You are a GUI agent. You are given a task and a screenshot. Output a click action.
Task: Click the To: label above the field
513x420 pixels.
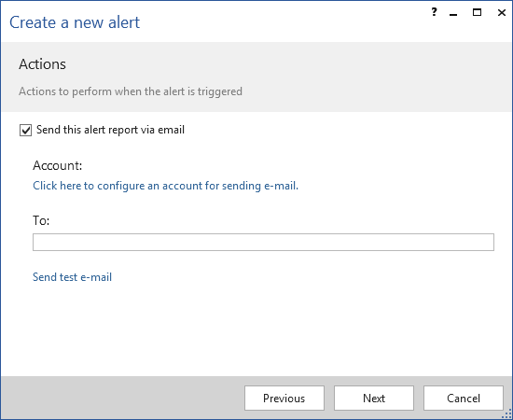41,220
